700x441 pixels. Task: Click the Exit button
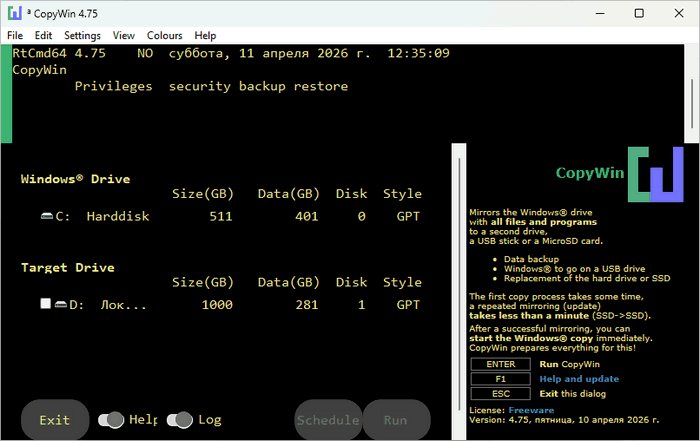point(55,420)
